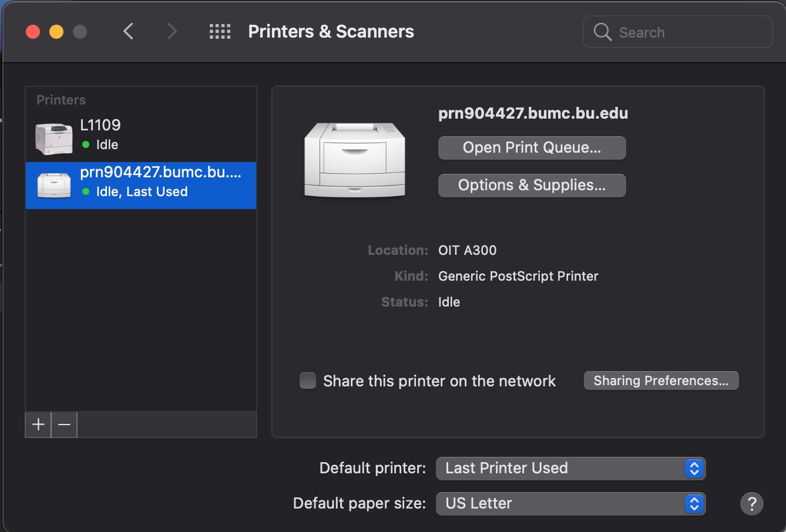The height and width of the screenshot is (532, 786).
Task: Click the Printers list header
Action: pos(61,100)
